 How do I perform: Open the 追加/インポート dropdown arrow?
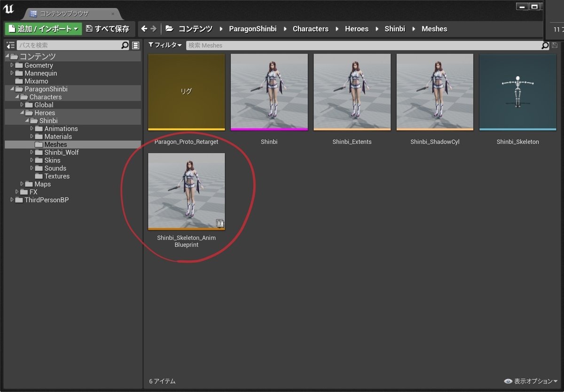pyautogui.click(x=77, y=29)
